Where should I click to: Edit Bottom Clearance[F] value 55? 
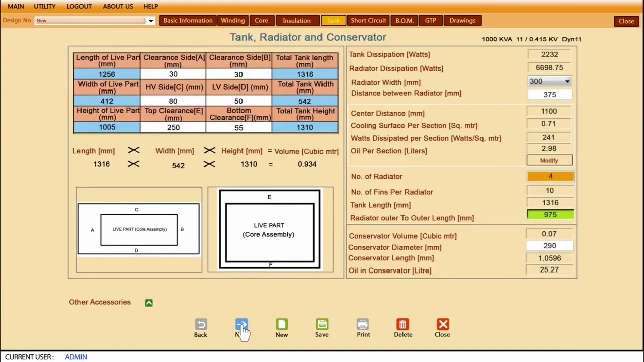tap(238, 127)
